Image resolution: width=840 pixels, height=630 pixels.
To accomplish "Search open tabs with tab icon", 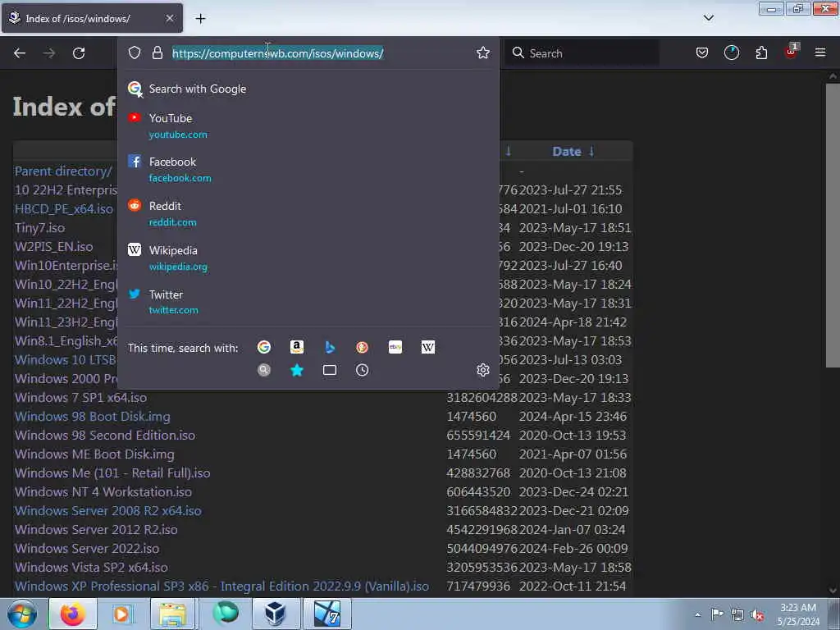I will (330, 370).
